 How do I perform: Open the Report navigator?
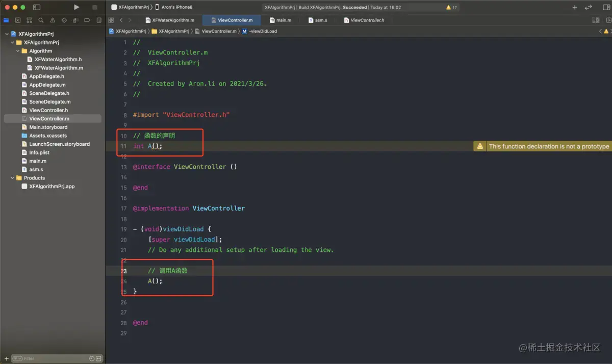(x=98, y=20)
